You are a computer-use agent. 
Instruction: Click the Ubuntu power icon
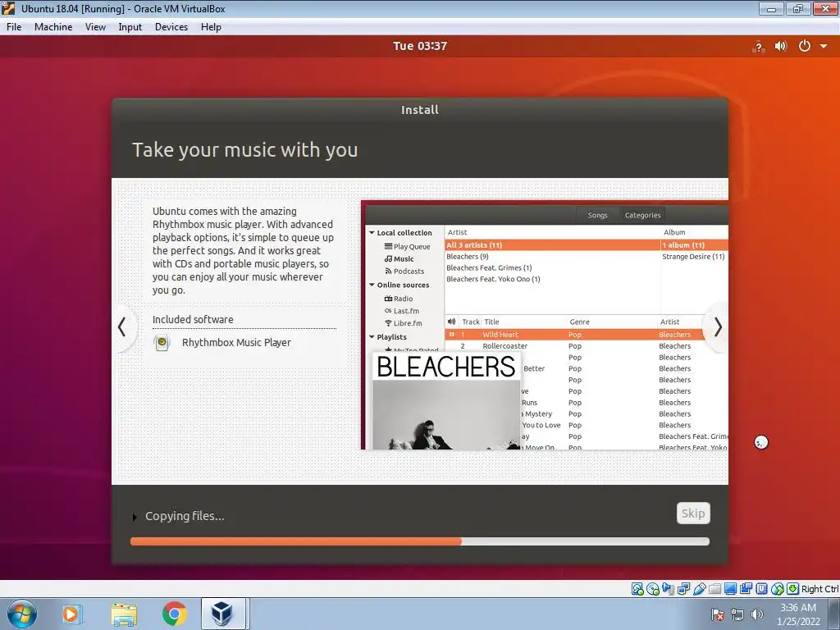804,46
